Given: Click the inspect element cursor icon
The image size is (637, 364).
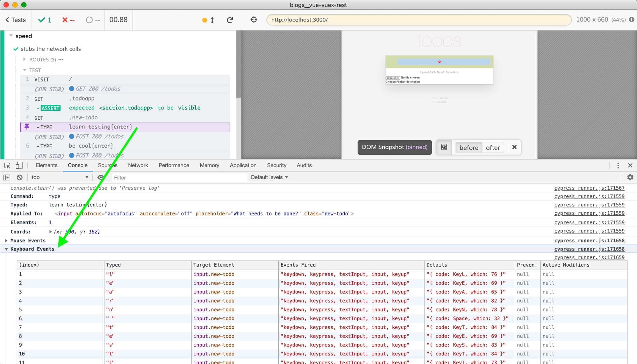Looking at the screenshot, I should [x=7, y=165].
